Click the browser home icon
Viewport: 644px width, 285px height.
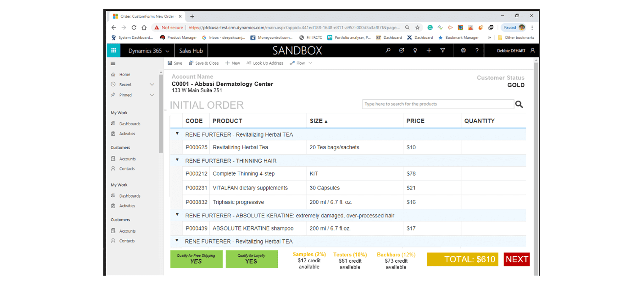click(144, 28)
